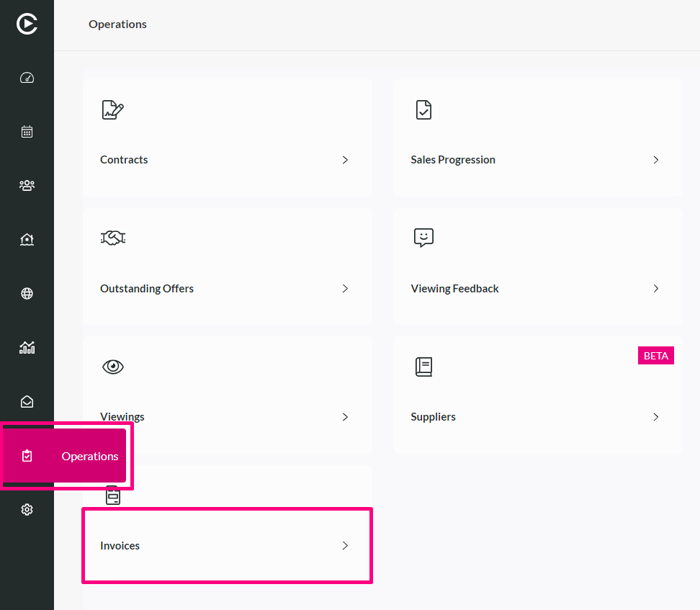Click the Viewings eye icon
The image size is (700, 610).
[x=113, y=367]
